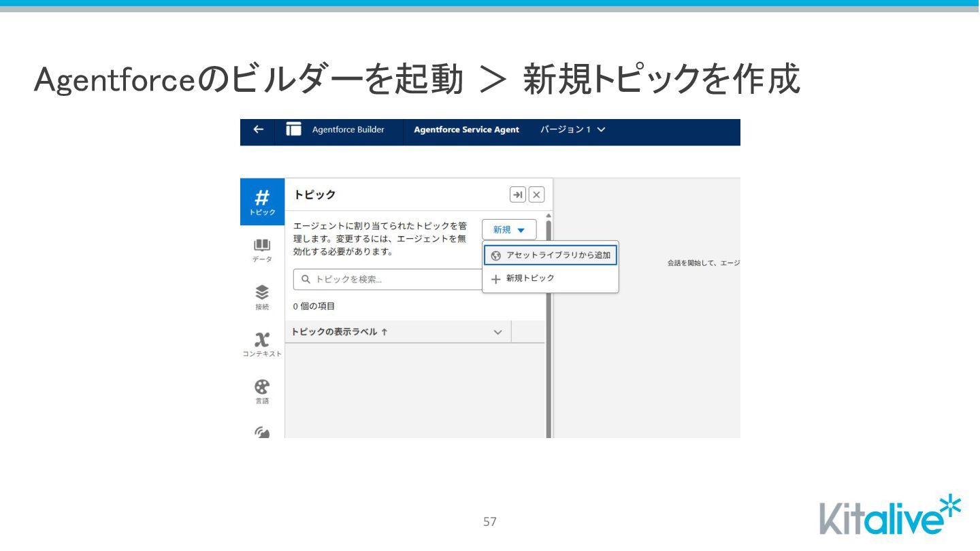This screenshot has height=551, width=980.
Task: Open the 言語 palette sidebar icon
Action: click(x=262, y=391)
